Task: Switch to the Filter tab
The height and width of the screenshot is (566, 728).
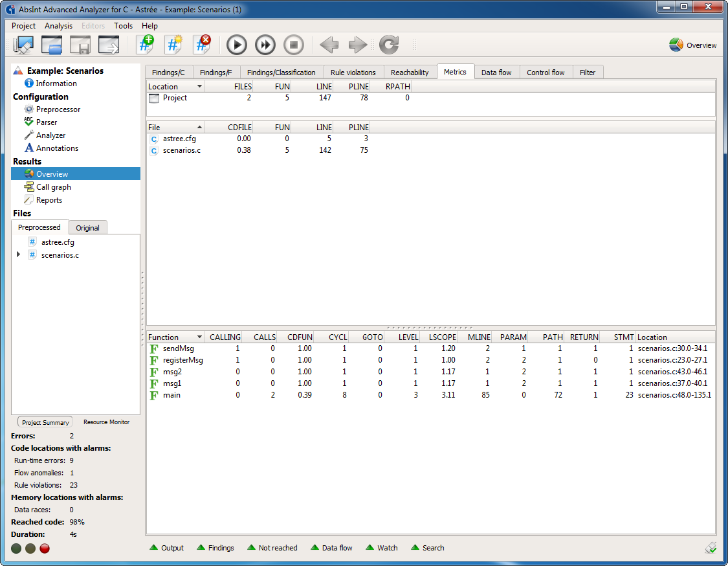Action: pyautogui.click(x=588, y=73)
